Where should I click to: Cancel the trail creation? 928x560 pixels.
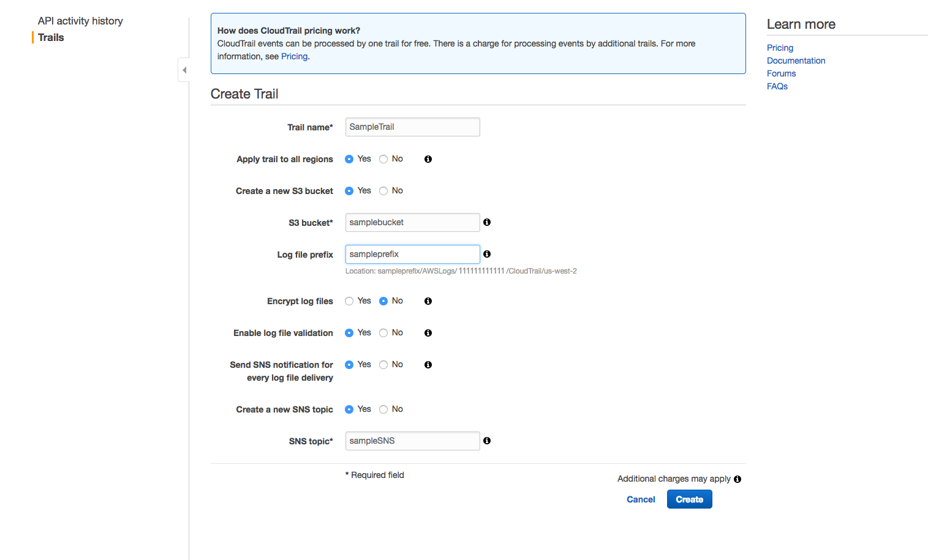[641, 499]
